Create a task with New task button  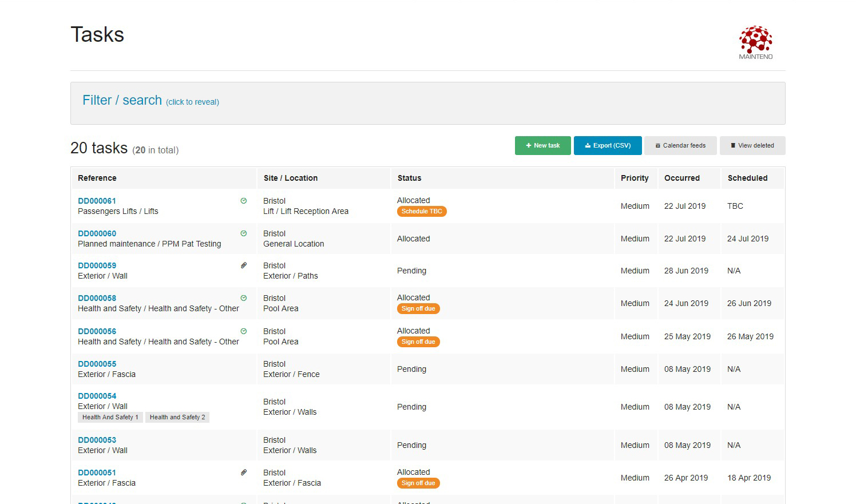point(542,145)
